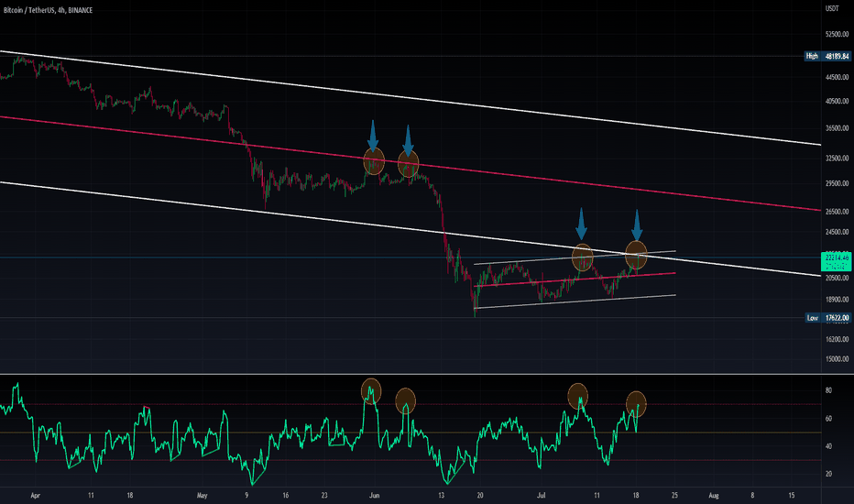Click the 15000.00 price axis label
854x504 pixels.
point(838,359)
